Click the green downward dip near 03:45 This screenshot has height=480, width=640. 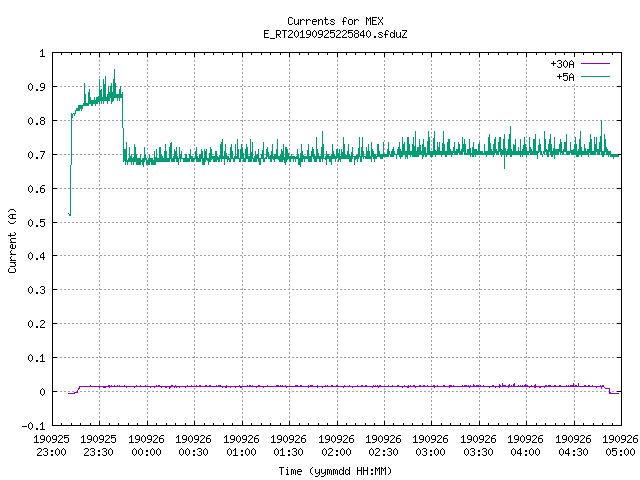(x=504, y=167)
